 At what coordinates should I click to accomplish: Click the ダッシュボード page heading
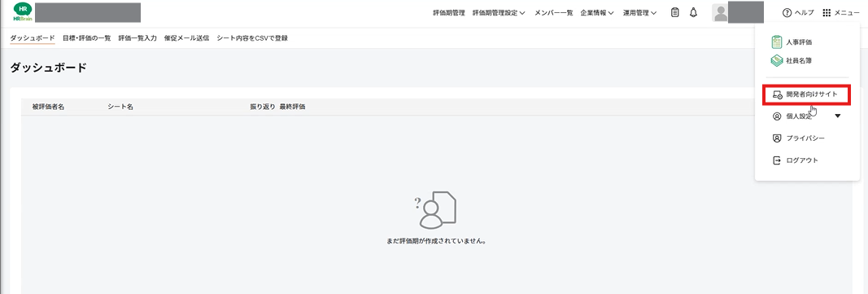pyautogui.click(x=49, y=68)
